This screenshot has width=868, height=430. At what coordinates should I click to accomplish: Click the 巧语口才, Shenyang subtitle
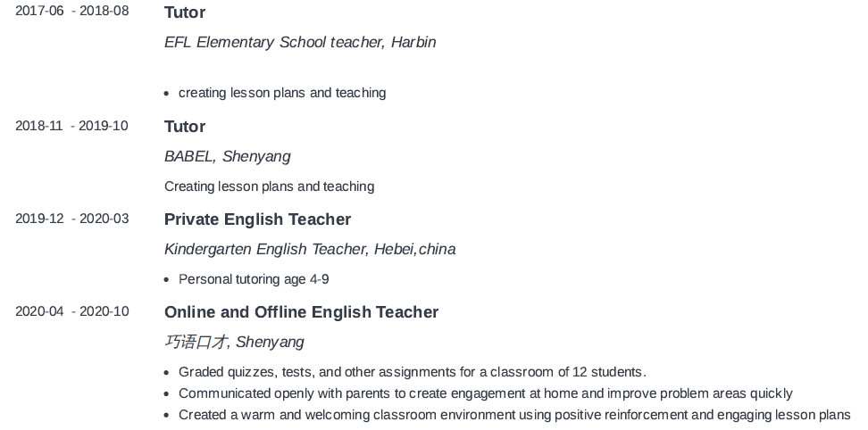tap(234, 342)
